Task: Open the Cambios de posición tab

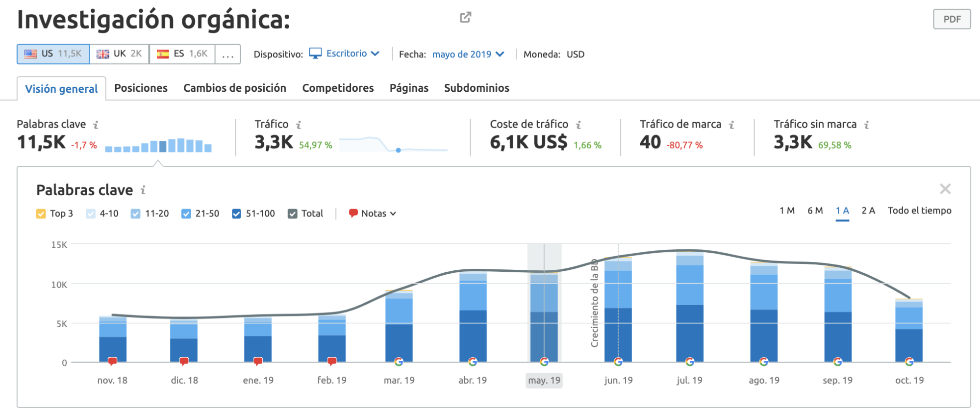Action: coord(235,88)
